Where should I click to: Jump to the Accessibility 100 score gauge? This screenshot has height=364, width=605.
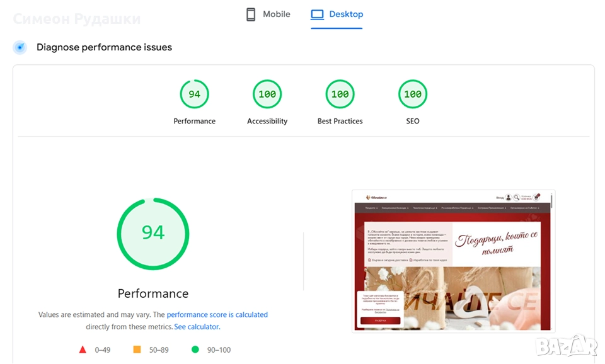pyautogui.click(x=267, y=94)
